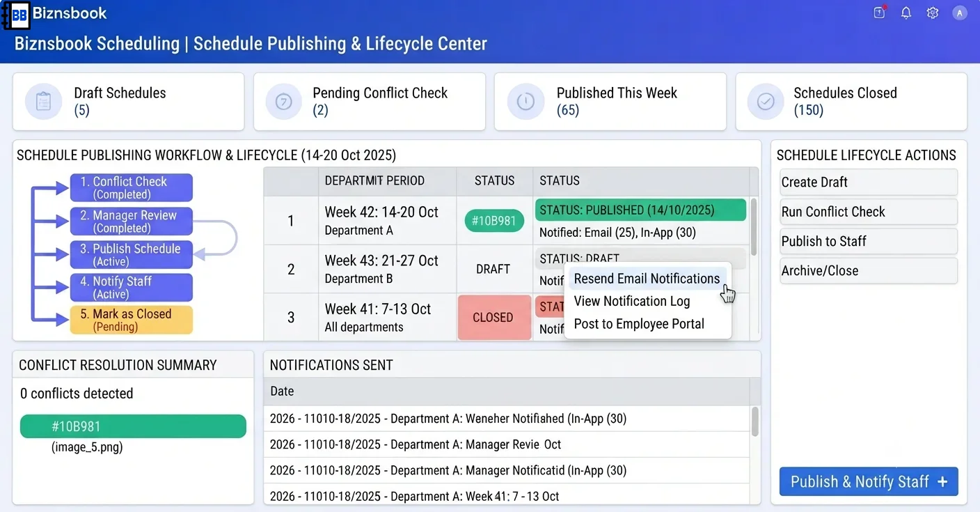
Task: Click the Archive/Close button
Action: pyautogui.click(x=869, y=270)
